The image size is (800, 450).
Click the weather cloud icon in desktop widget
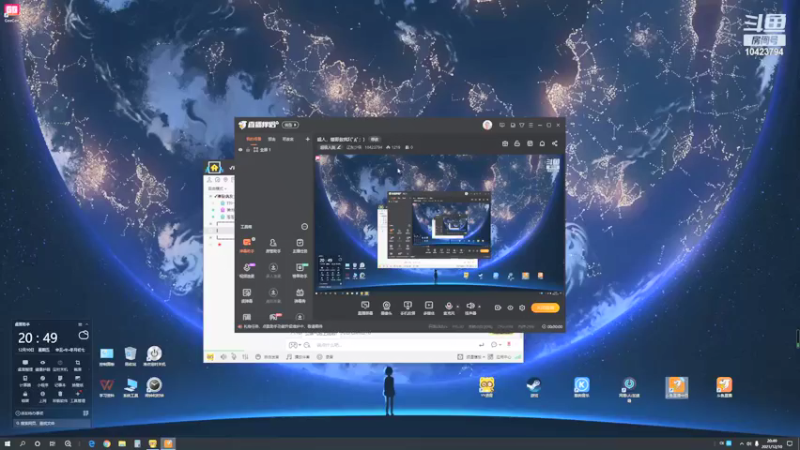click(83, 335)
